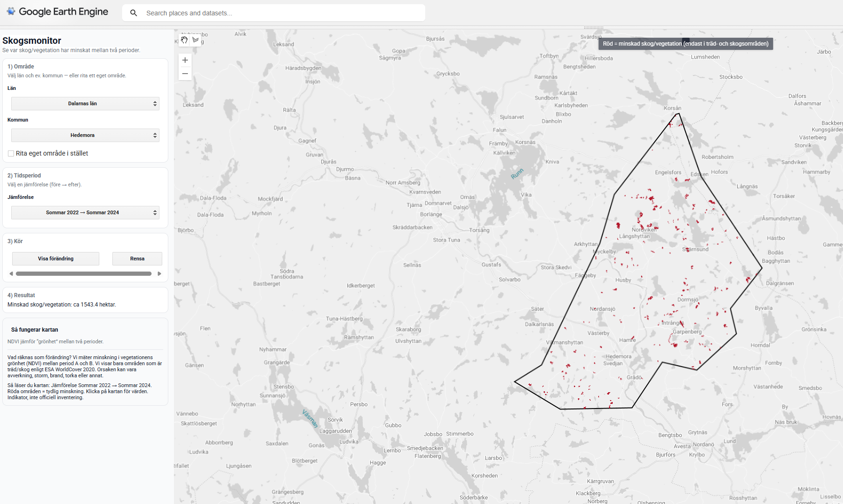
Task: Click the Säter label on the map
Action: [537, 309]
